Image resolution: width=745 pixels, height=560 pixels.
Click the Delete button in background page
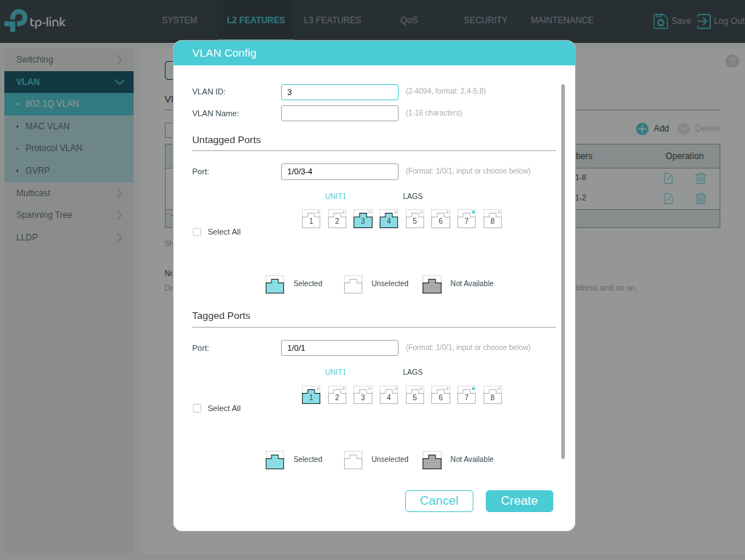[x=699, y=129]
